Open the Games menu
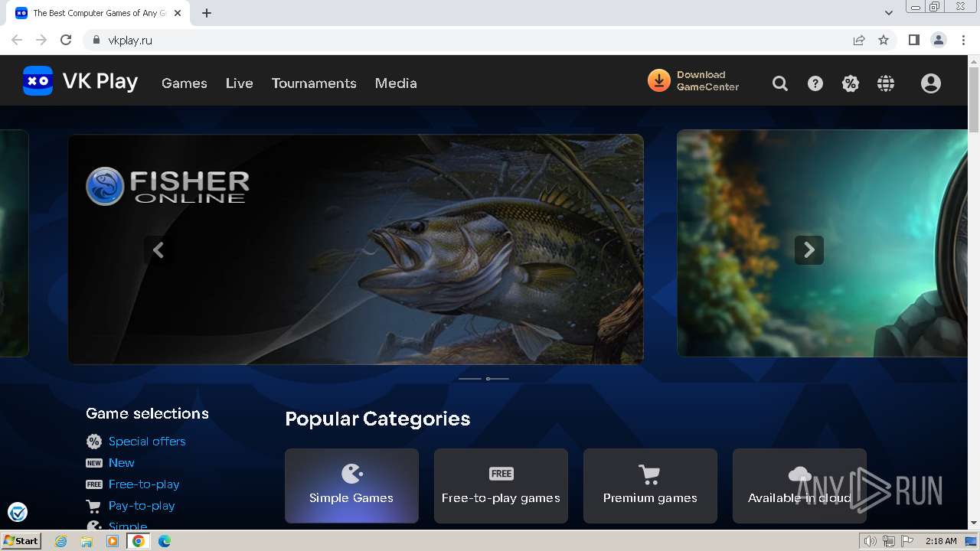The image size is (980, 551). [x=185, y=83]
